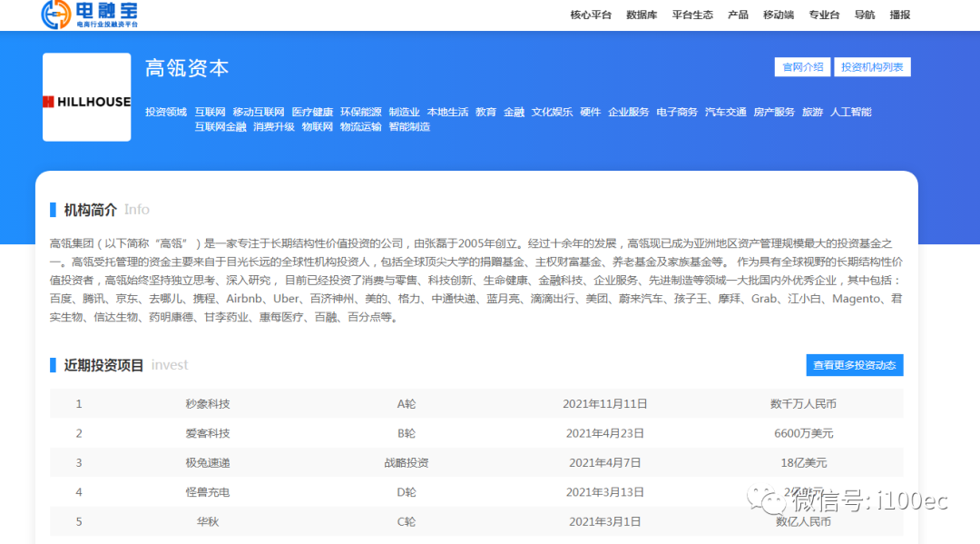The height and width of the screenshot is (544, 980).
Task: Select the 汽车交通 tag
Action: (726, 112)
